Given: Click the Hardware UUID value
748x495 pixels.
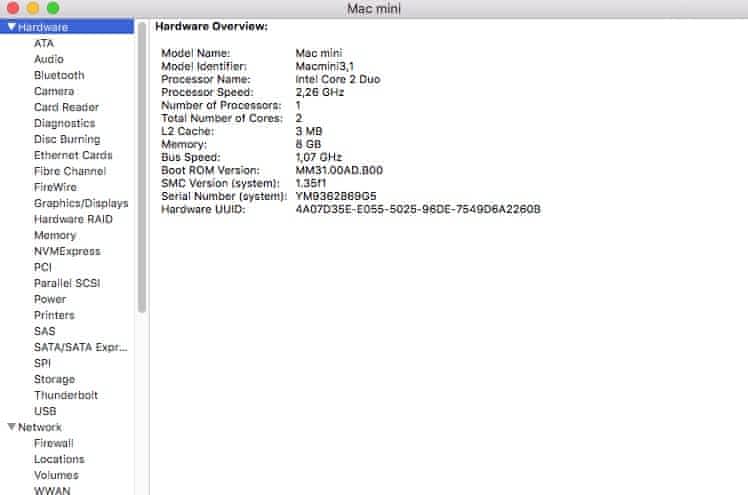Looking at the screenshot, I should tap(418, 209).
